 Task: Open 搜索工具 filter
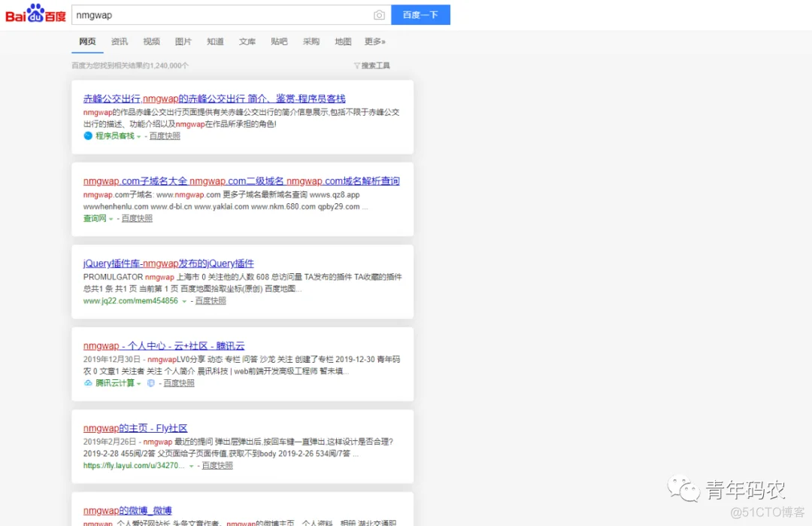pos(372,65)
